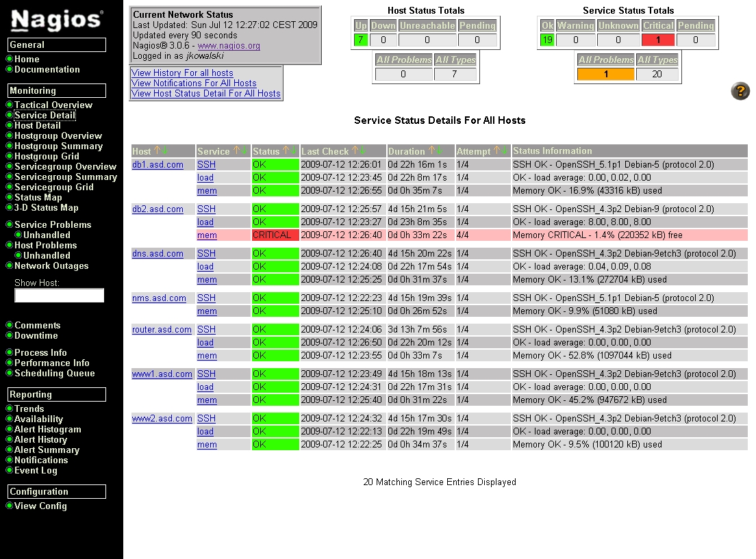Open the 3-D Status Map

tap(46, 208)
